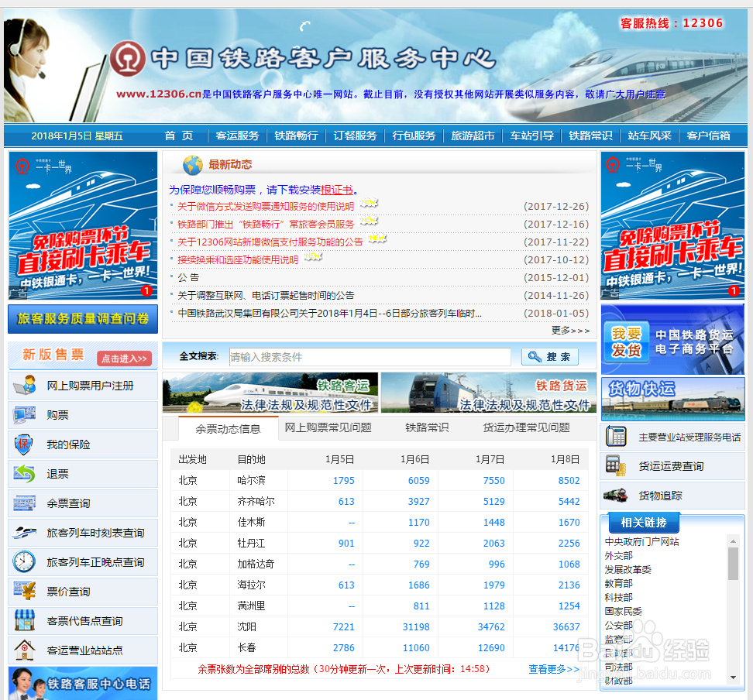This screenshot has width=753, height=700.
Task: Click 更多>>> under the news list
Action: [570, 331]
